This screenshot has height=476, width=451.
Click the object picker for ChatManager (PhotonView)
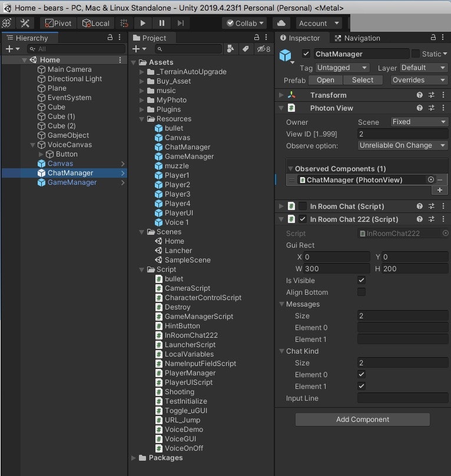pos(430,179)
